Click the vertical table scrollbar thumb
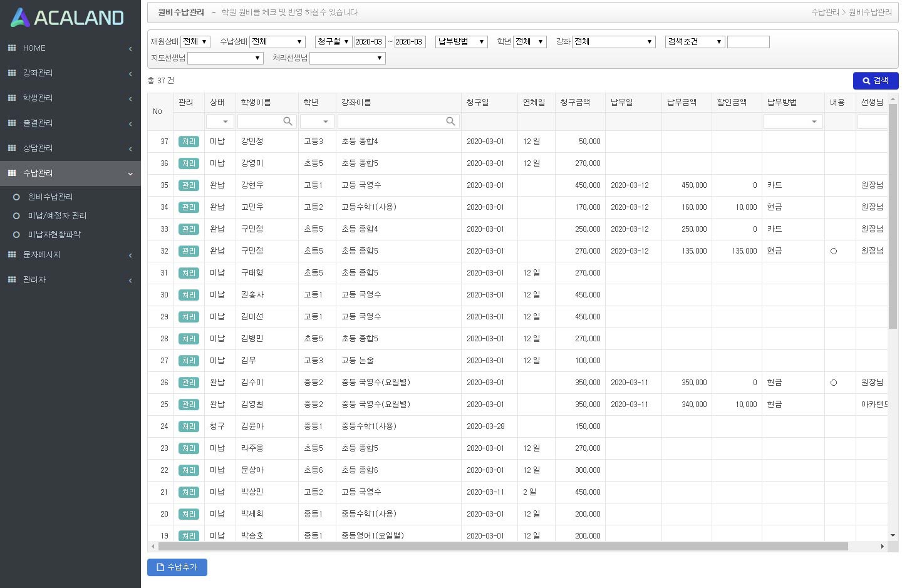The image size is (907, 588). (x=893, y=216)
